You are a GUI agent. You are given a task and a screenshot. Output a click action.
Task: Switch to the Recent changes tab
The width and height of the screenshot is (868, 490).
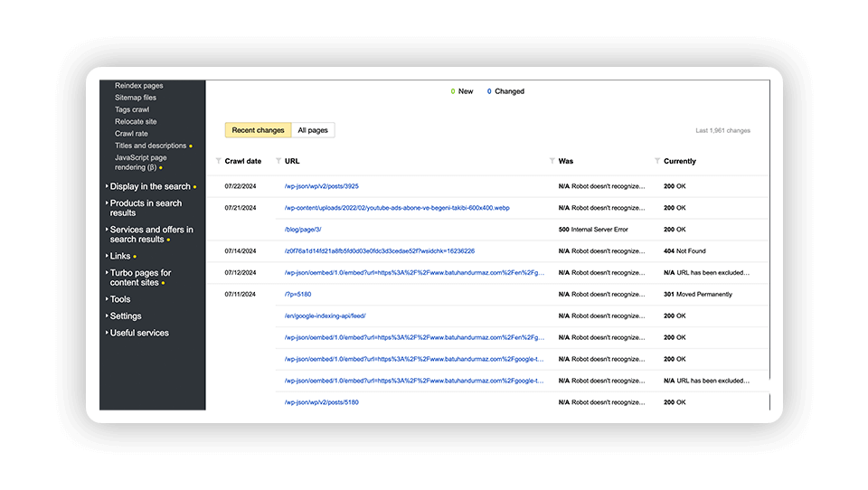[x=258, y=130]
